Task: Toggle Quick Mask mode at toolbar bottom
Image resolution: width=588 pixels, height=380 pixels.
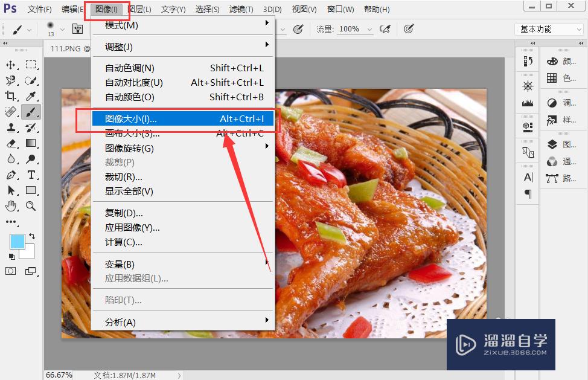Action: click(10, 271)
